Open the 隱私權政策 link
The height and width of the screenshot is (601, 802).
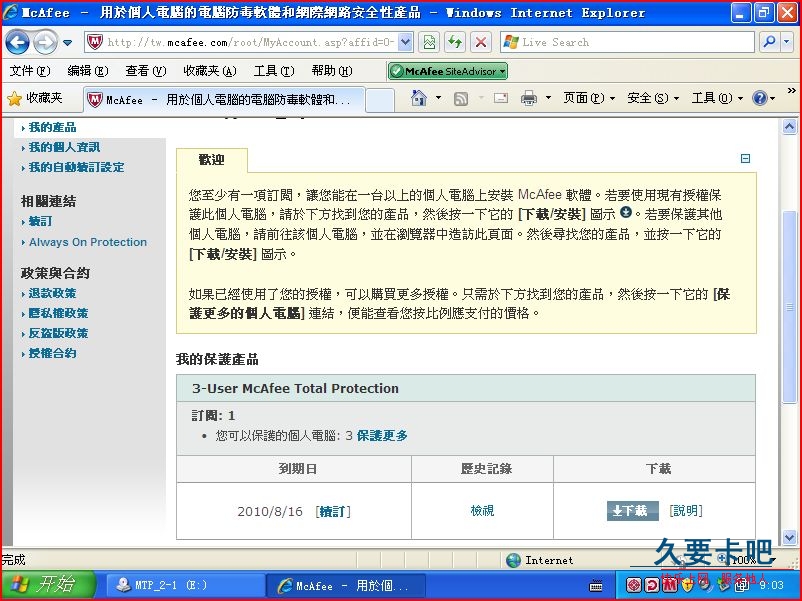click(58, 313)
